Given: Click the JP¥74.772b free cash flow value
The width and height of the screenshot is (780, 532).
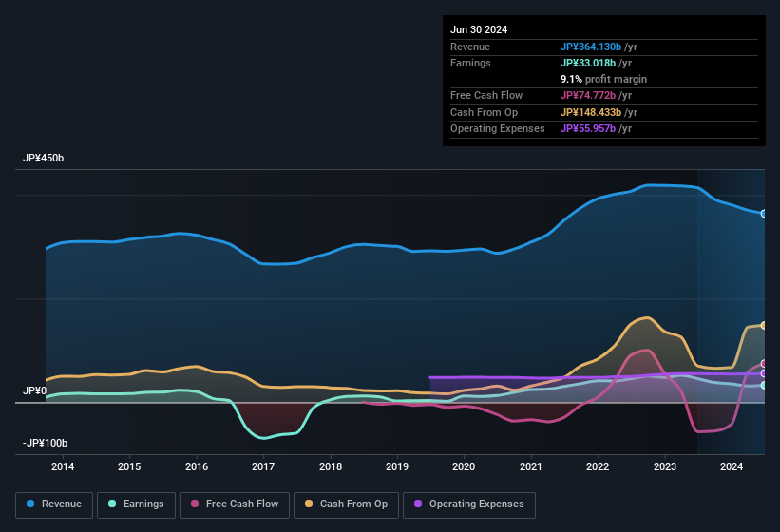Looking at the screenshot, I should point(588,95).
